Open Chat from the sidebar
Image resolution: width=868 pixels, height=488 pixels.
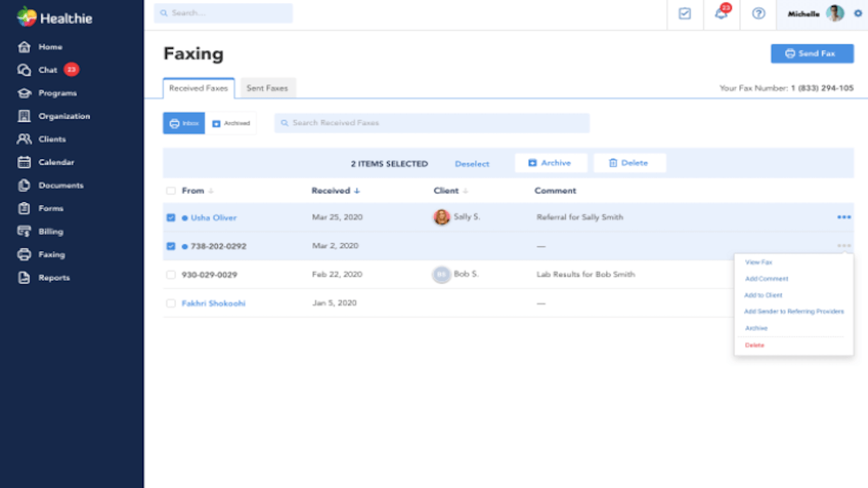pyautogui.click(x=48, y=70)
